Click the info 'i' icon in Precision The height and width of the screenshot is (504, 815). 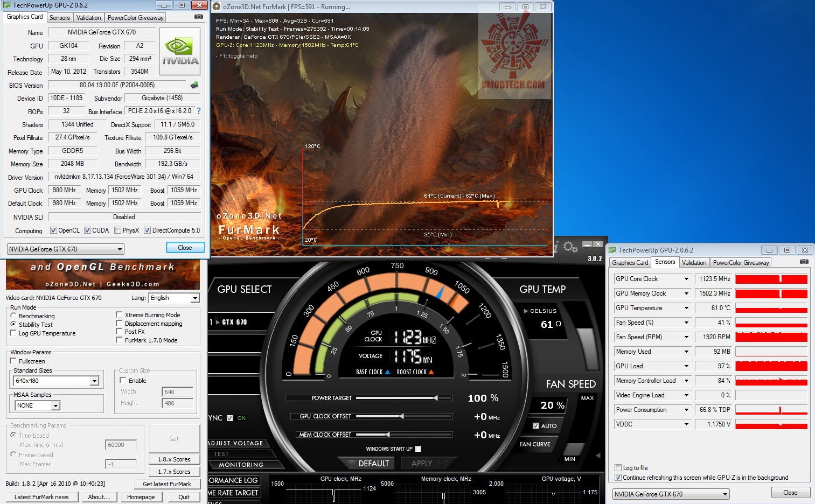pos(556,247)
